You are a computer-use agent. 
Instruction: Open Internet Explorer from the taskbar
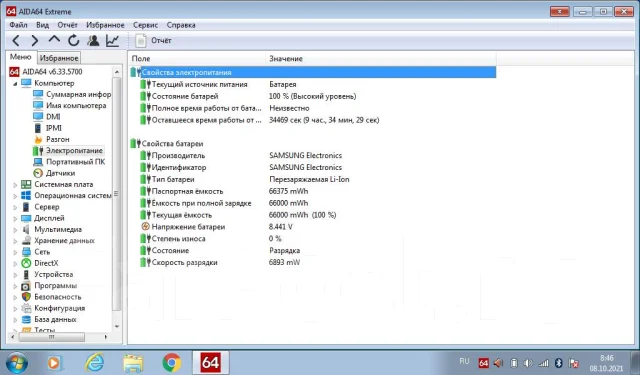94,362
